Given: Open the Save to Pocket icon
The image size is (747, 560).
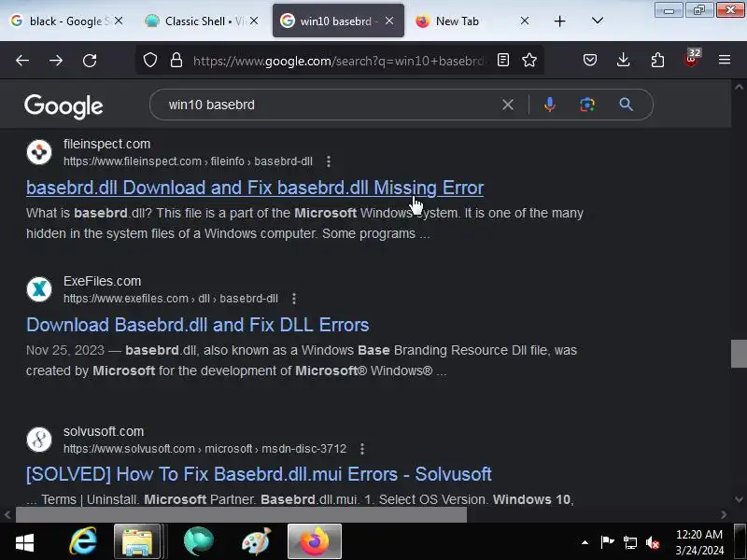Looking at the screenshot, I should pyautogui.click(x=590, y=60).
